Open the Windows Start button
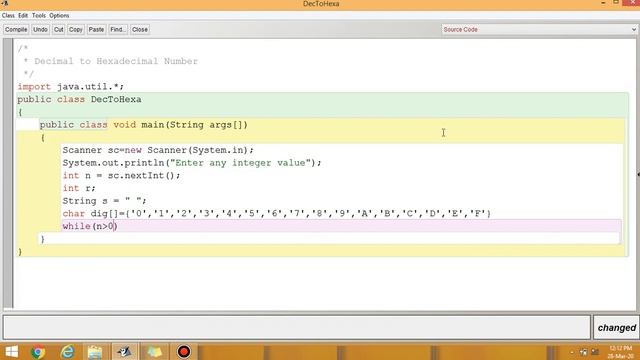 (x=11, y=352)
